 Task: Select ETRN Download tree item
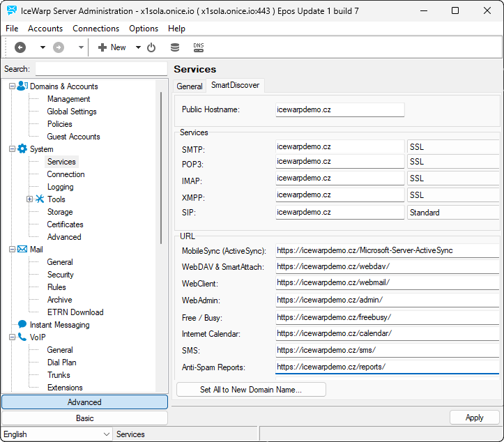click(75, 312)
